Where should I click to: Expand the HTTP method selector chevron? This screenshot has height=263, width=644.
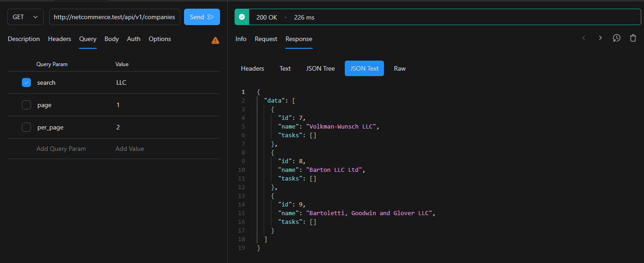(x=36, y=16)
